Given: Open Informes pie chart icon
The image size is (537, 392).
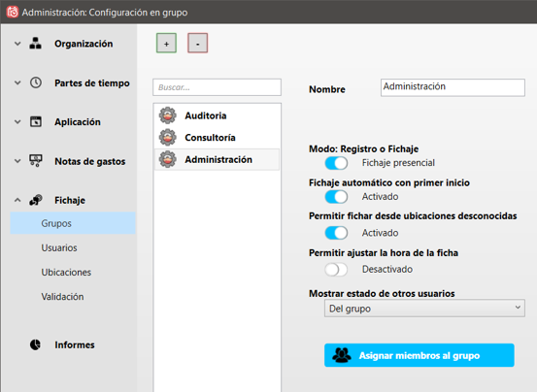Looking at the screenshot, I should pos(35,344).
